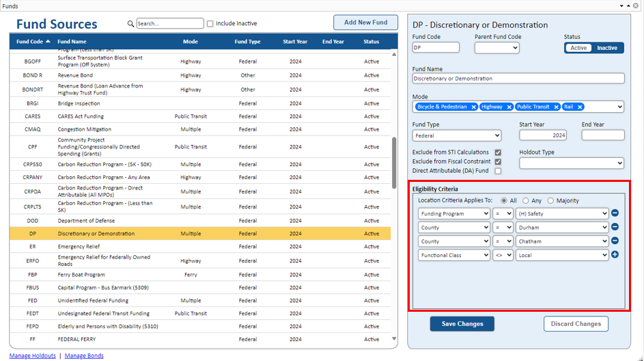The width and height of the screenshot is (644, 361).
Task: Open (H) Safety value dropdown
Action: [x=562, y=214]
